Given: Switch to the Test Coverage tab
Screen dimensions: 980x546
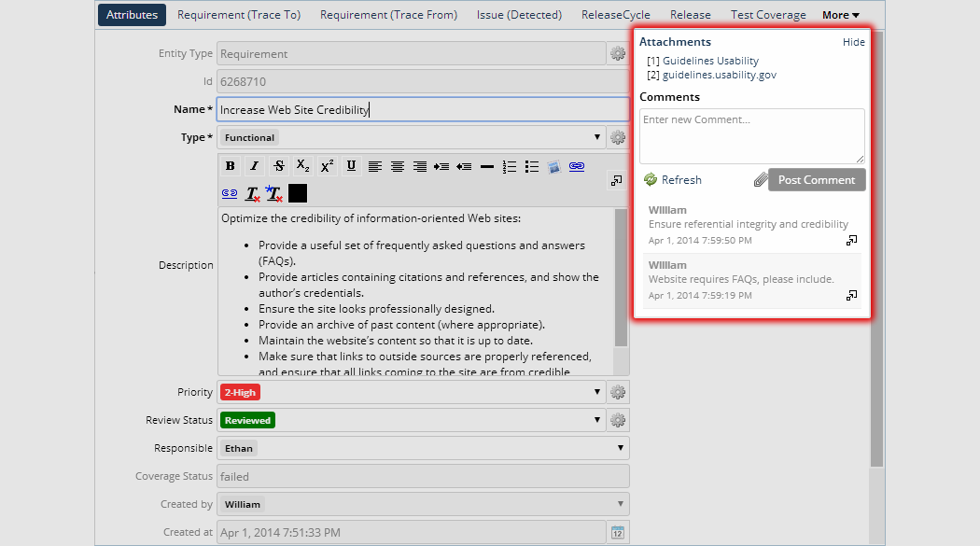Looking at the screenshot, I should pos(768,15).
